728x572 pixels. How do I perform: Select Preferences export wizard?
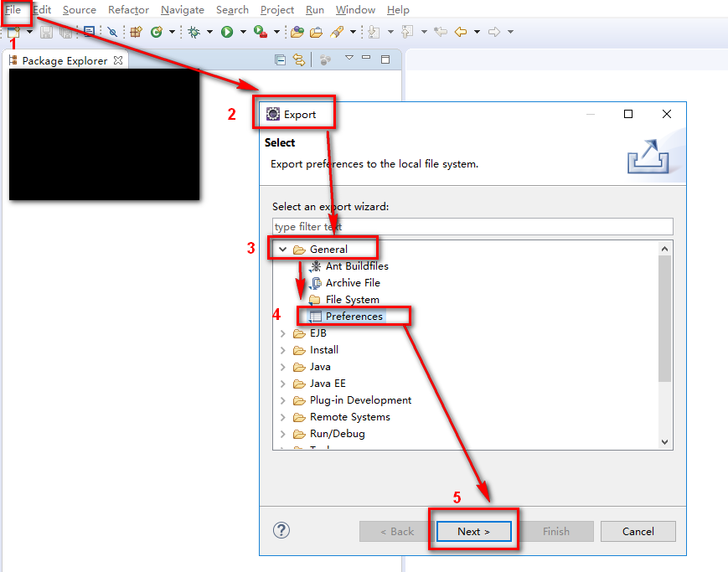(x=354, y=317)
